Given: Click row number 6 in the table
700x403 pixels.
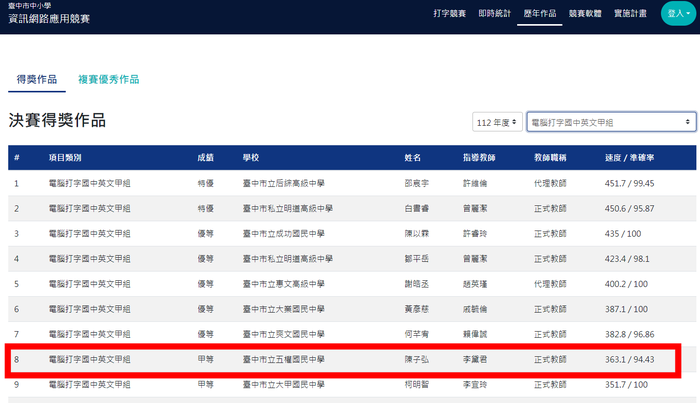Looking at the screenshot, I should point(17,309).
